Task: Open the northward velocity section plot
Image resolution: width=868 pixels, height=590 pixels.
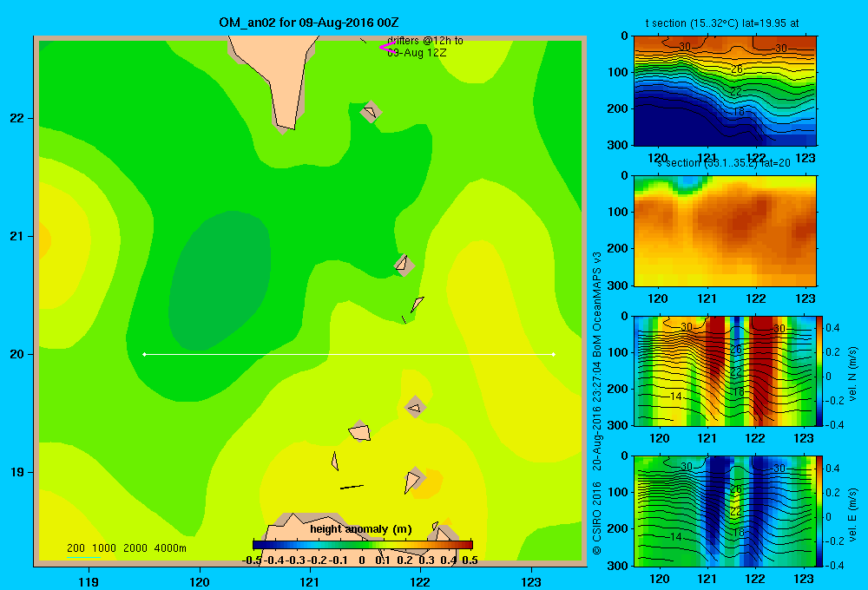Action: coord(725,370)
